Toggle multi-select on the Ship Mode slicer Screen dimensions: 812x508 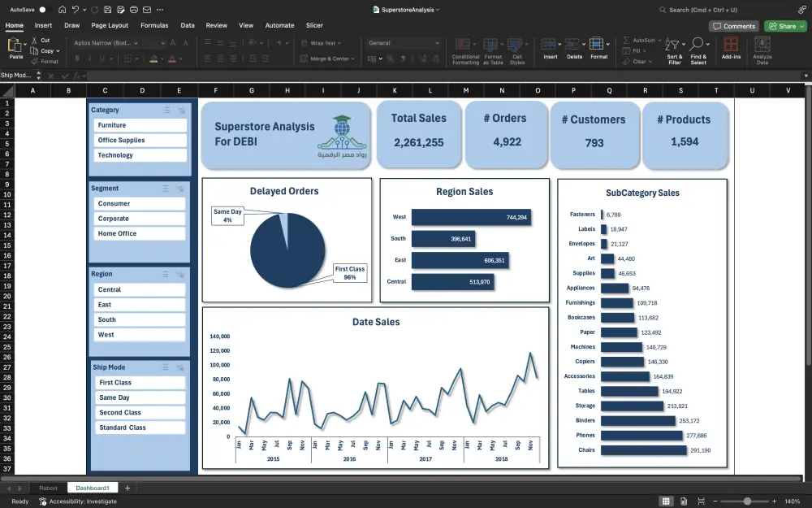pyautogui.click(x=166, y=367)
